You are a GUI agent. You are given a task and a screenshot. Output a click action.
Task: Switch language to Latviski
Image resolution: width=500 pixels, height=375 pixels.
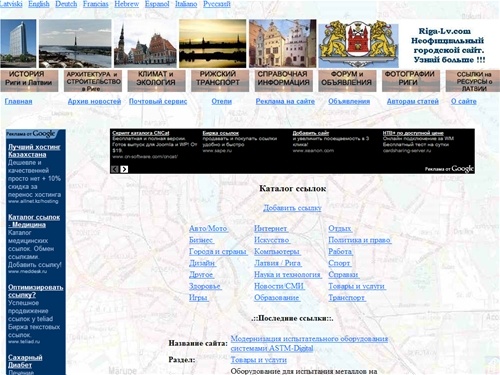pyautogui.click(x=11, y=4)
